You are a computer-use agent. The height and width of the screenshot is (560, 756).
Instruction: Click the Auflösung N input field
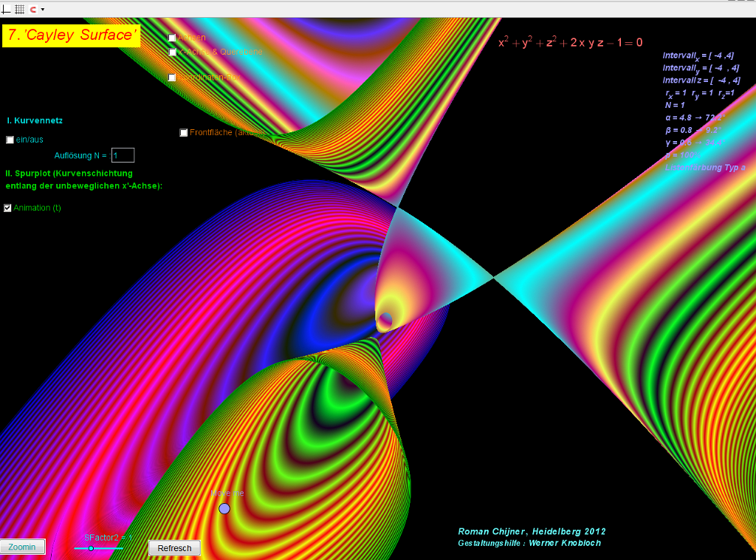pos(123,155)
